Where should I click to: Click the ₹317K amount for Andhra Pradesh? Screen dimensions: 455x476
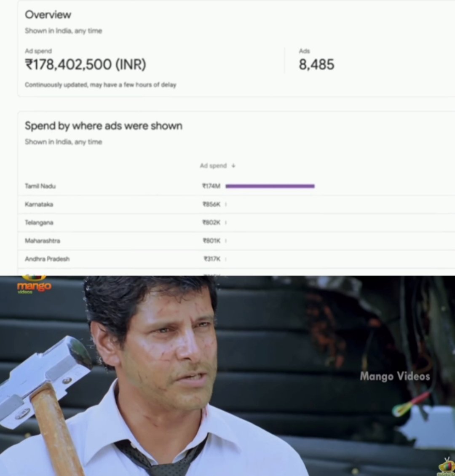212,259
